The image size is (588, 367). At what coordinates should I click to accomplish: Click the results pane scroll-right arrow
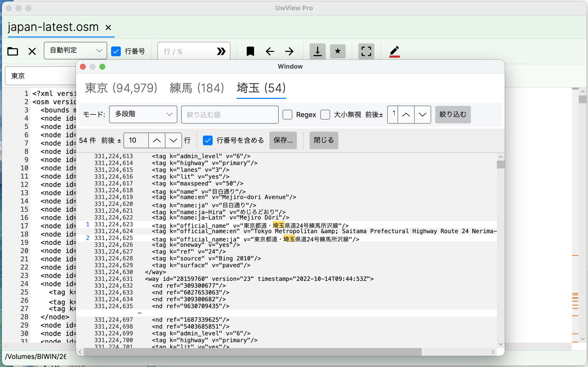(x=493, y=352)
